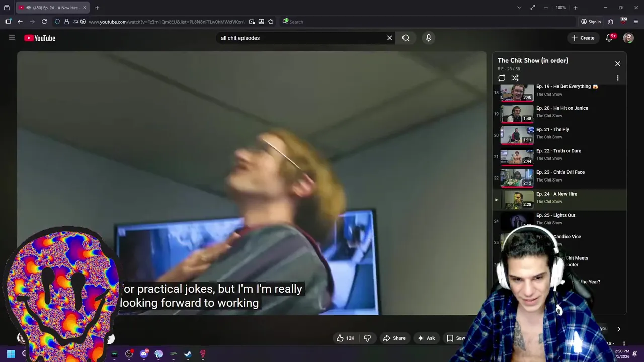Screen dimensions: 644x362
Task: Share the video
Action: 394,338
